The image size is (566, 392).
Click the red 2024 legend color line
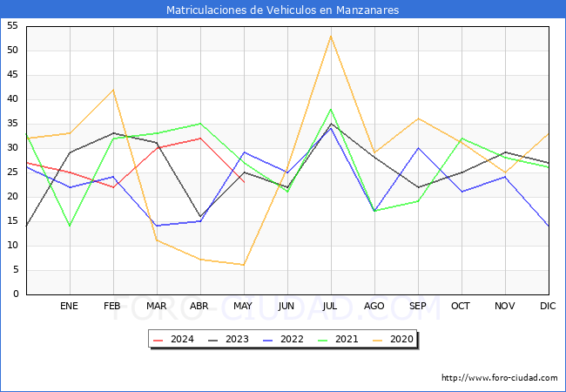(158, 340)
